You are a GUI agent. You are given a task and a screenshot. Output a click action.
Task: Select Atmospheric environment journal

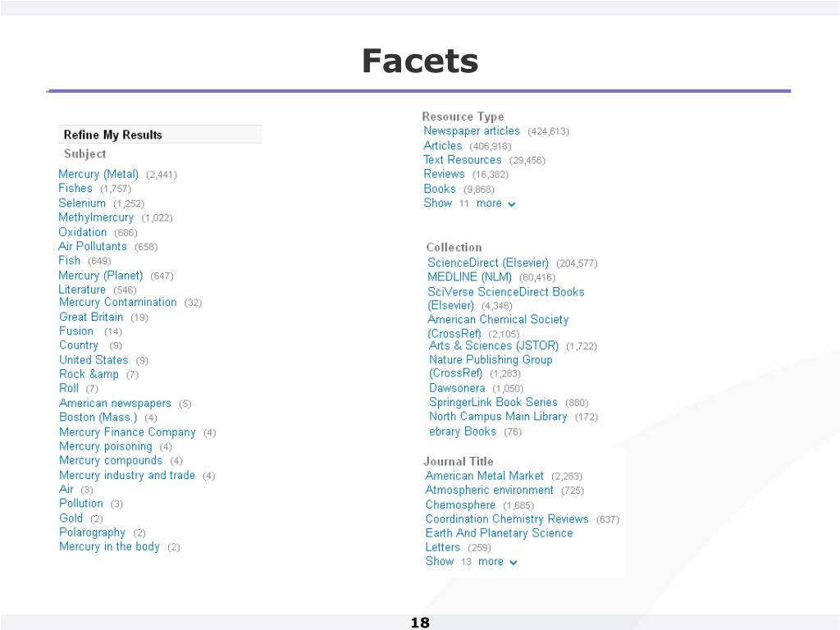[x=489, y=491]
